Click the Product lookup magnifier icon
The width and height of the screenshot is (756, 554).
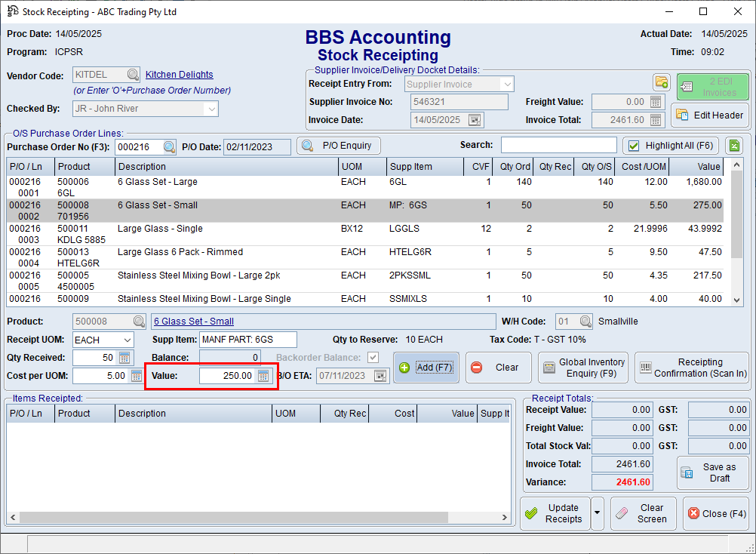point(140,322)
